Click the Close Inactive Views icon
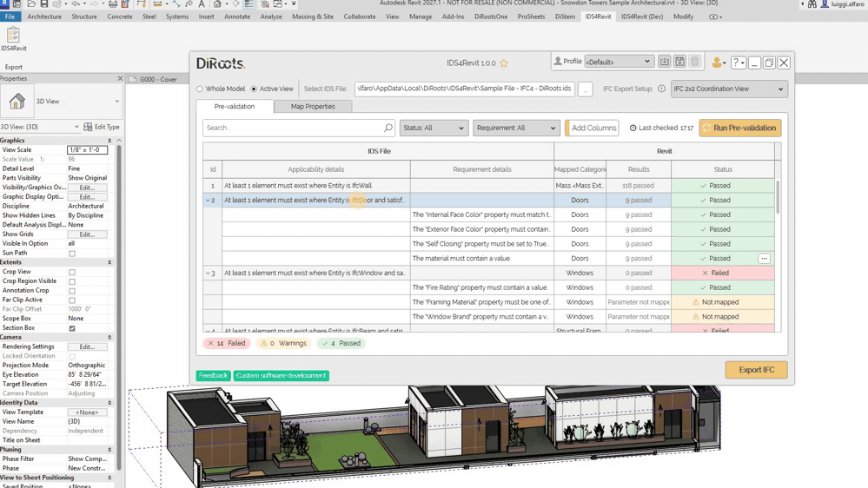Image resolution: width=868 pixels, height=488 pixels. coord(265,3)
